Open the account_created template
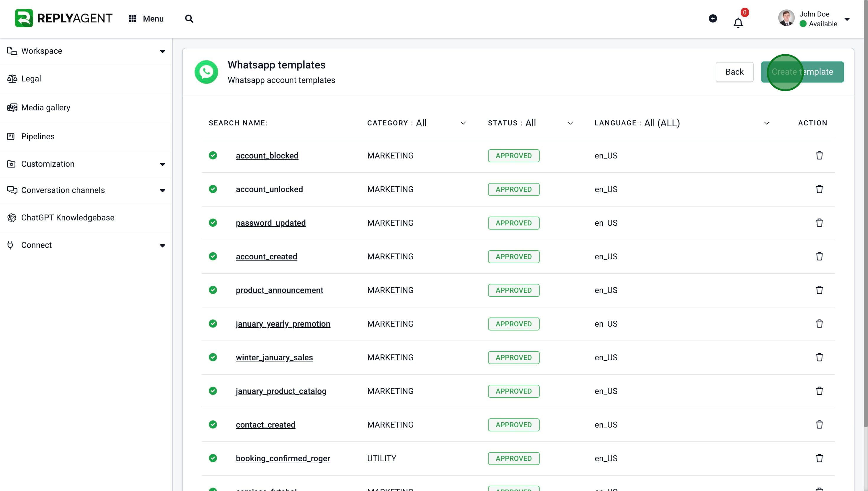The width and height of the screenshot is (868, 491). pyautogui.click(x=266, y=257)
